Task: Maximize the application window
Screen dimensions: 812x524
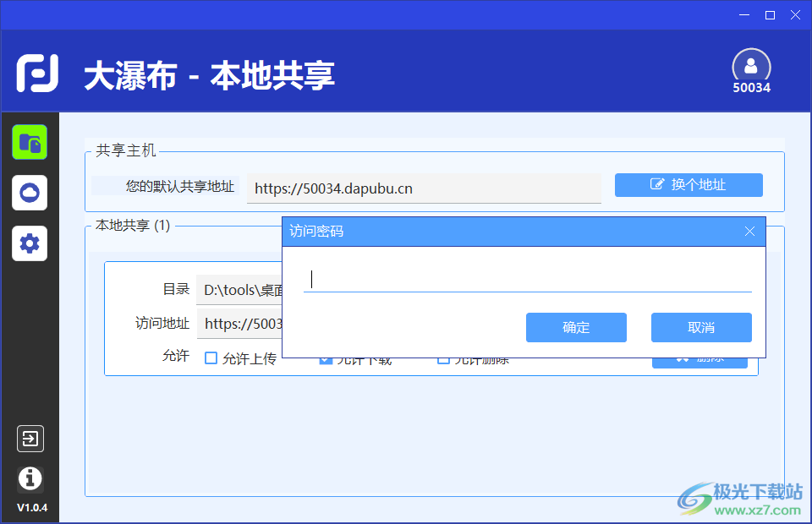Action: [x=770, y=14]
